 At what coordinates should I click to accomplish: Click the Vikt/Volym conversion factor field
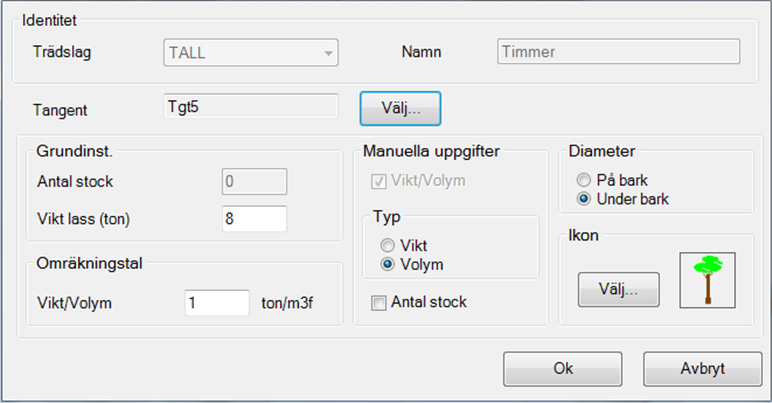pos(217,303)
